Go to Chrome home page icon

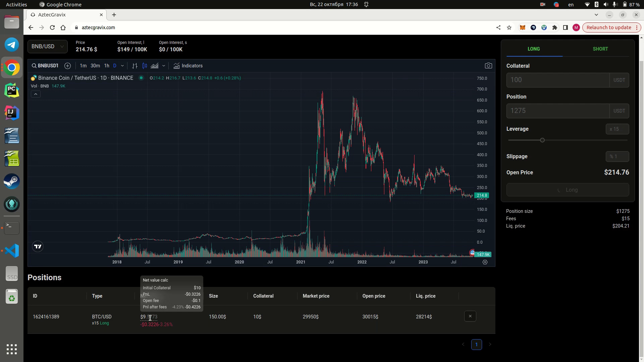tap(63, 27)
